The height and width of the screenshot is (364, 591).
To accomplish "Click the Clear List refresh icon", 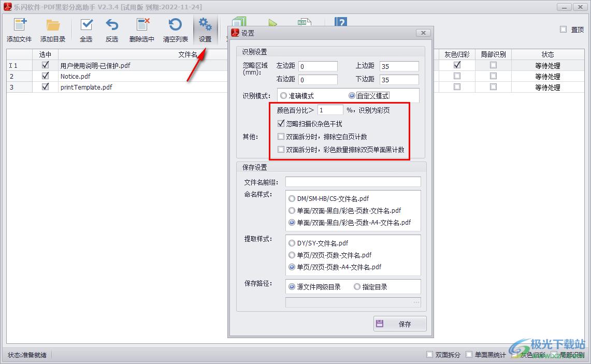I will pos(175,26).
